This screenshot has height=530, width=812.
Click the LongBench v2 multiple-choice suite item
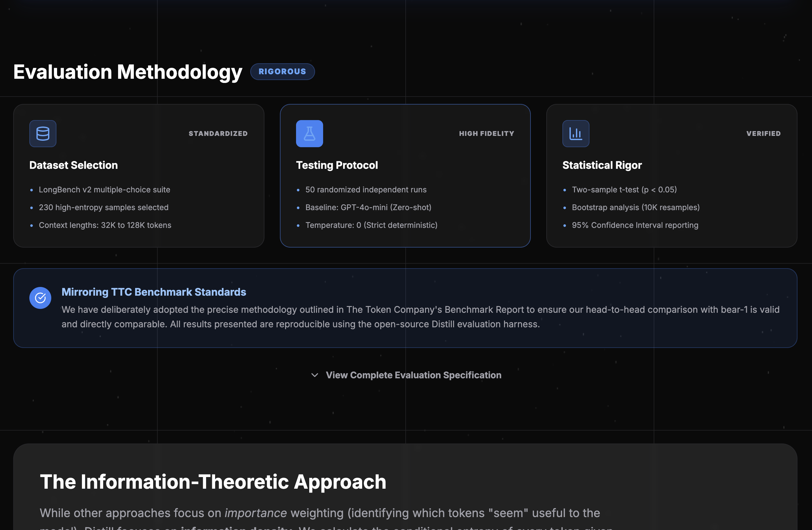point(104,189)
